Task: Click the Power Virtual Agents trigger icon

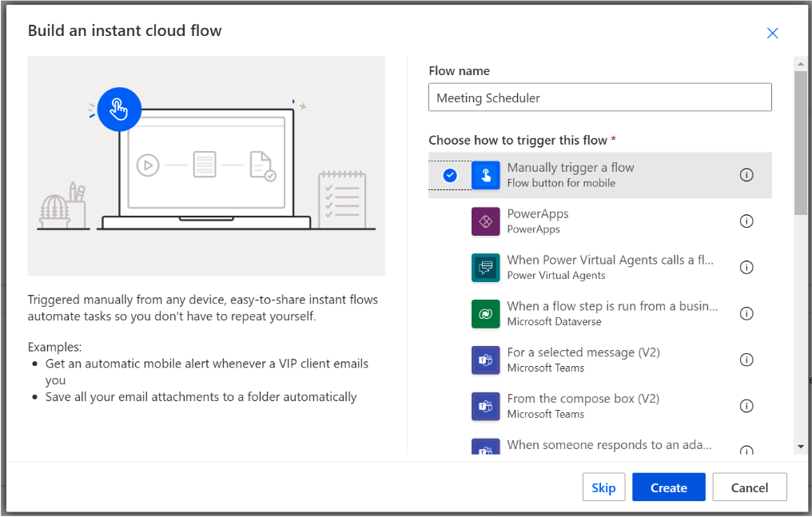Action: pyautogui.click(x=485, y=268)
